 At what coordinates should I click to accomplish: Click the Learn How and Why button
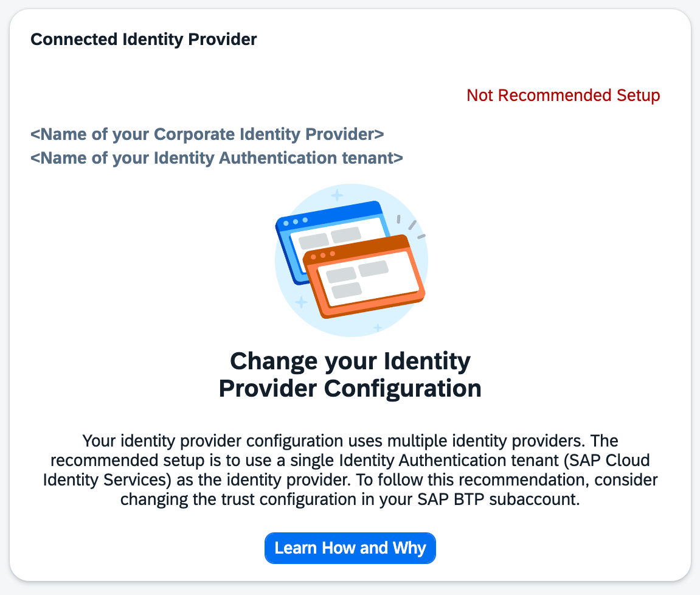coord(350,548)
